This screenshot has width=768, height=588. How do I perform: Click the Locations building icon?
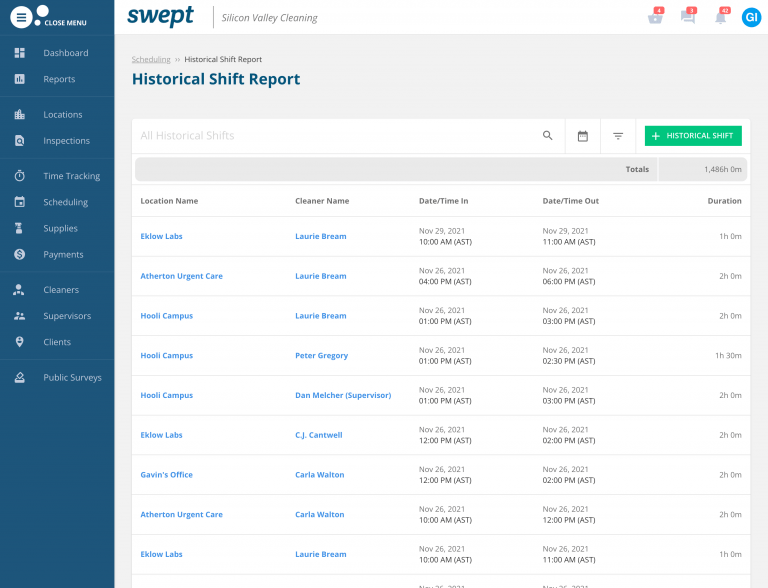[20, 115]
